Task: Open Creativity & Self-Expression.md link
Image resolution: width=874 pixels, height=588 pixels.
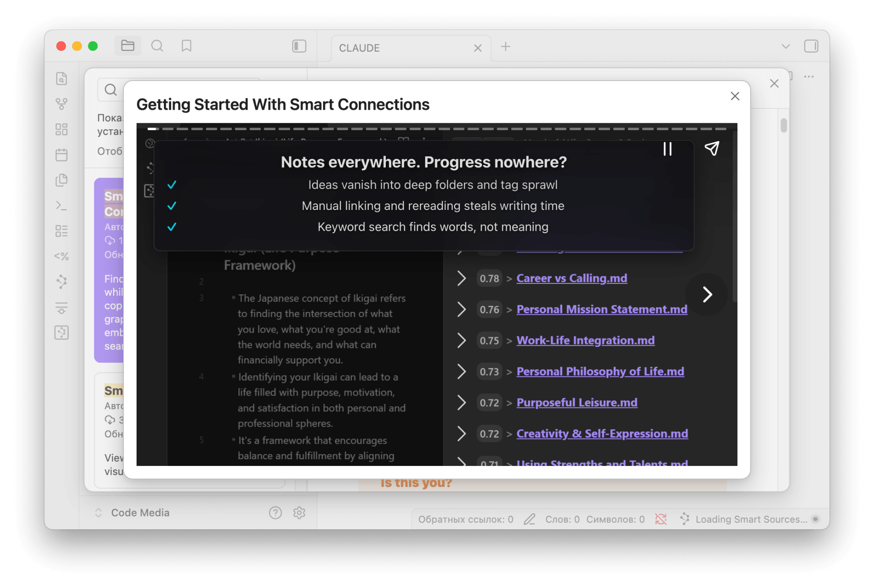Action: (x=602, y=434)
